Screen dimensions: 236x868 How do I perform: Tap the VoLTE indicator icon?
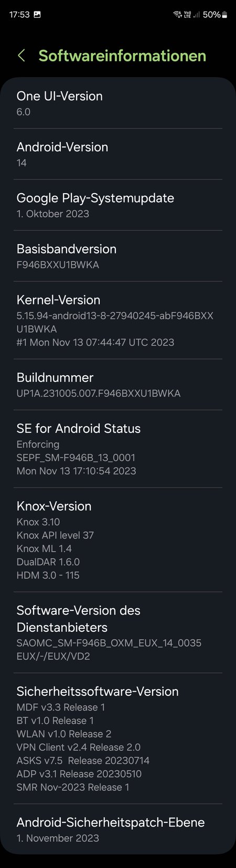pyautogui.click(x=187, y=15)
